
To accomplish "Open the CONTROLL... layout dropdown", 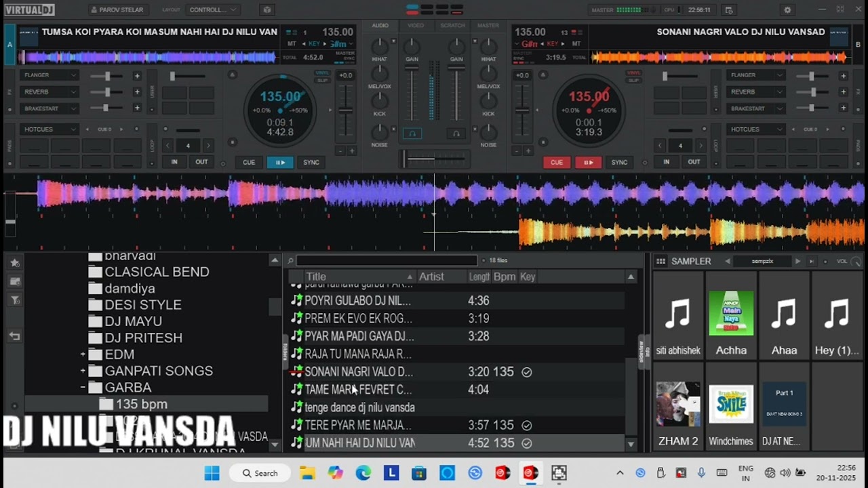I will click(212, 10).
